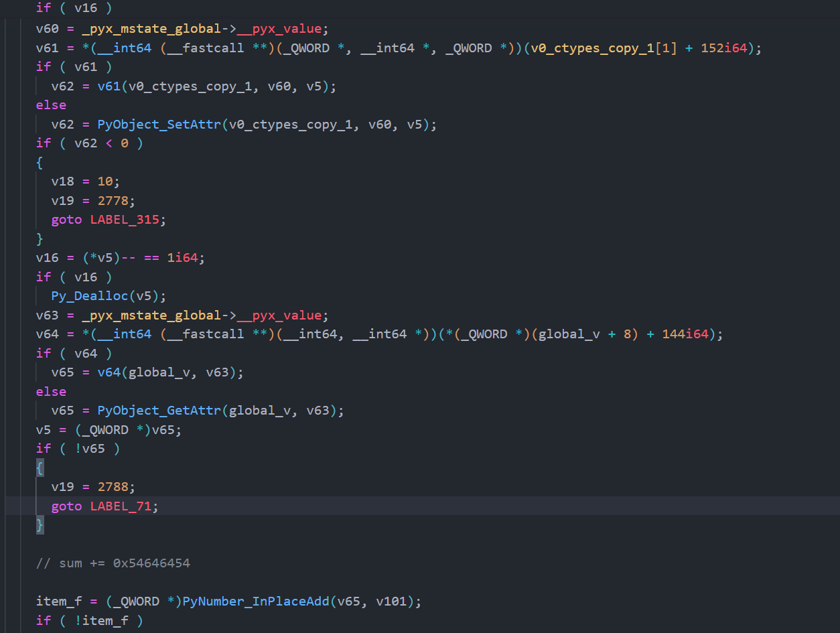Click the highlighted closing brace after LABEL_71
Viewport: 840px width, 633px height.
coord(40,525)
